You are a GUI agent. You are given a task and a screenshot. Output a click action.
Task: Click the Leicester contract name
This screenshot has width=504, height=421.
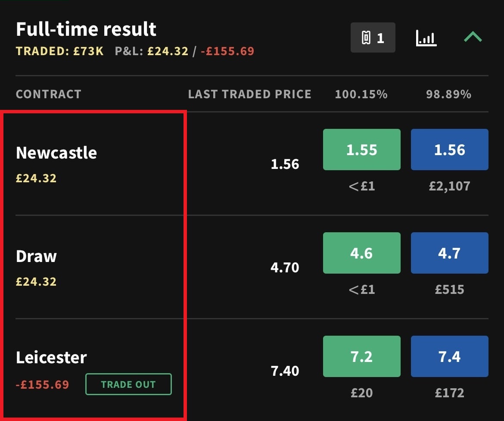click(x=51, y=357)
